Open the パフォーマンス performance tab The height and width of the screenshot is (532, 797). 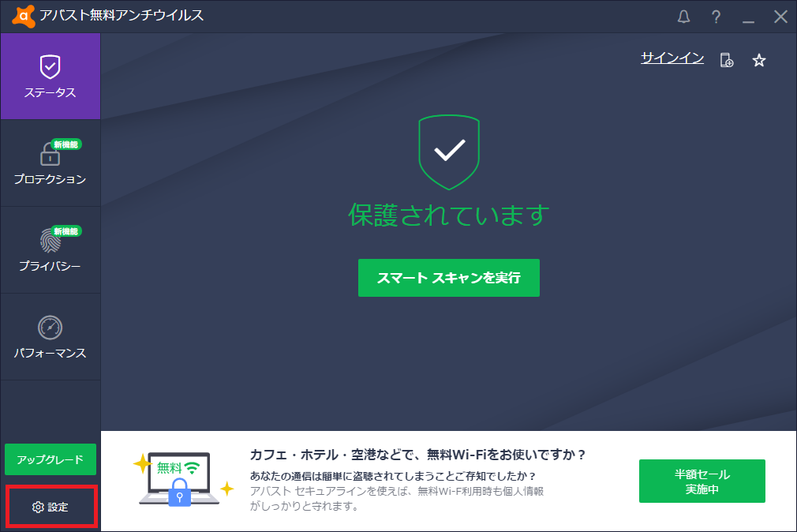(x=51, y=337)
